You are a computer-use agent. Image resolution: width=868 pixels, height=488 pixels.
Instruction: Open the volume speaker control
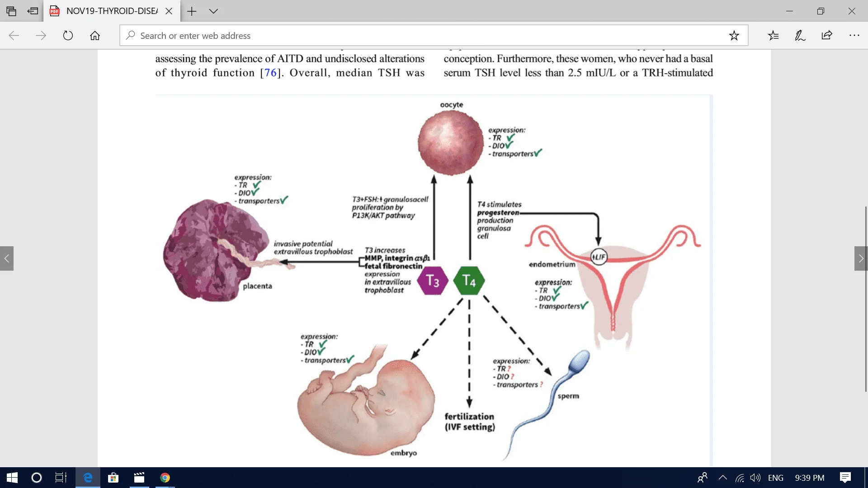tap(755, 478)
